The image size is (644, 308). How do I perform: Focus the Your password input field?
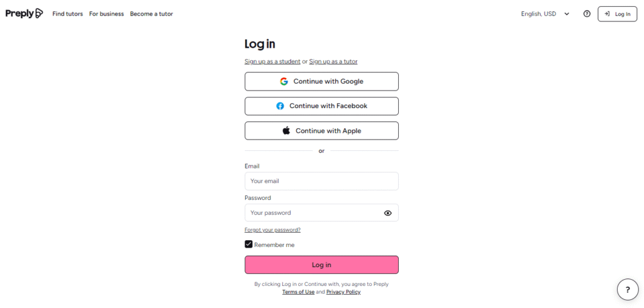click(313, 213)
